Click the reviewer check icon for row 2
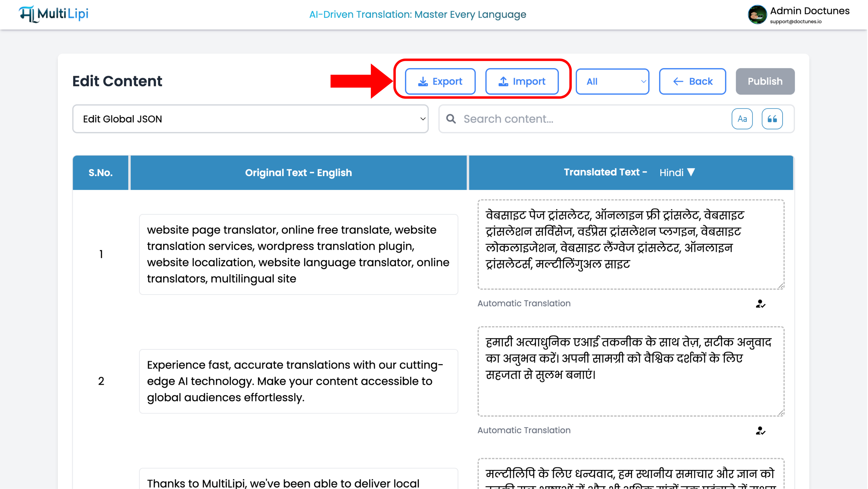This screenshot has width=868, height=489. pyautogui.click(x=760, y=431)
